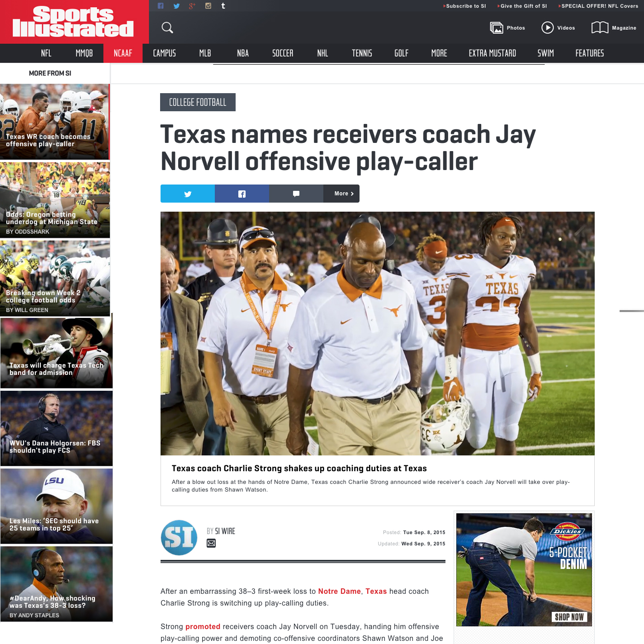
Task: Select the NCAAF tab
Action: [x=123, y=53]
